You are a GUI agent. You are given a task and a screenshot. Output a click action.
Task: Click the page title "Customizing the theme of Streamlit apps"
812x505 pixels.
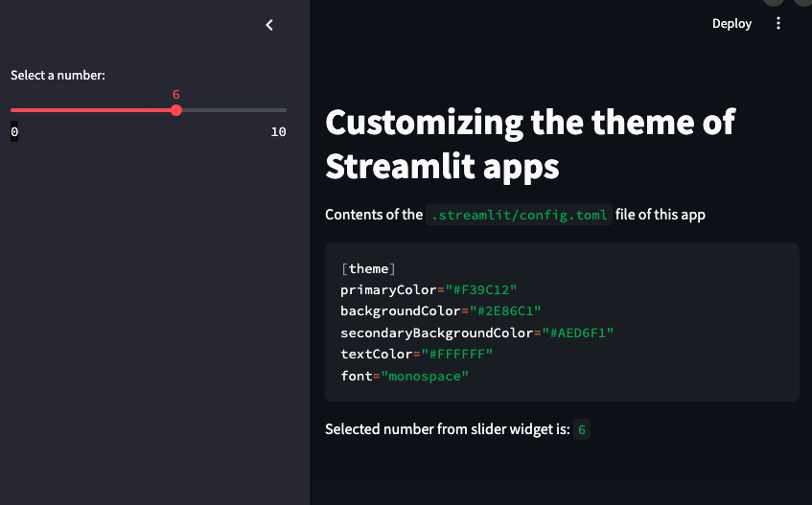(x=530, y=145)
